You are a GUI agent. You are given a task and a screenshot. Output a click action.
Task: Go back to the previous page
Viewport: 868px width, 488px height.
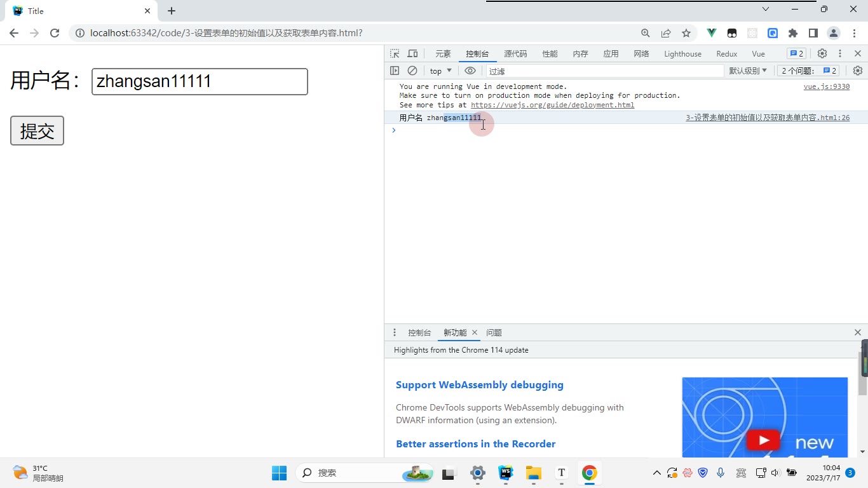pyautogui.click(x=14, y=33)
